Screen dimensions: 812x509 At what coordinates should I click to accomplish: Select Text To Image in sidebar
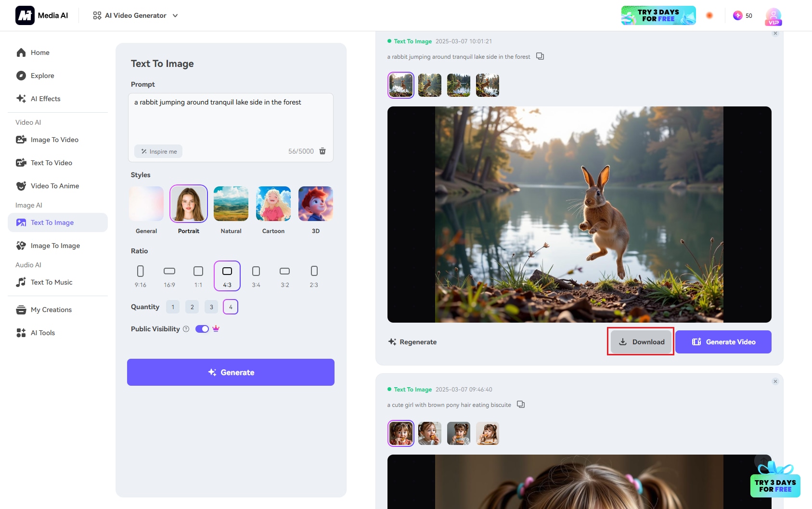[58, 222]
